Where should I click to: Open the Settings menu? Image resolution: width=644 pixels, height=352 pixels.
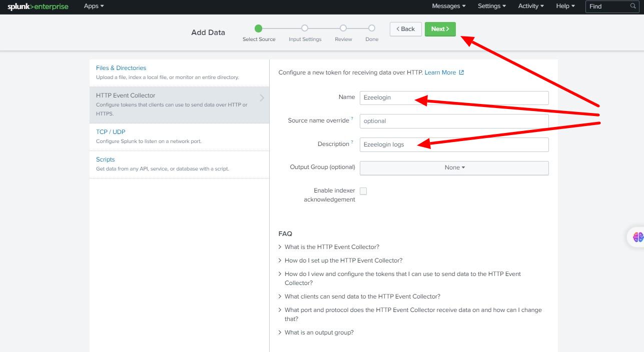[x=491, y=6]
